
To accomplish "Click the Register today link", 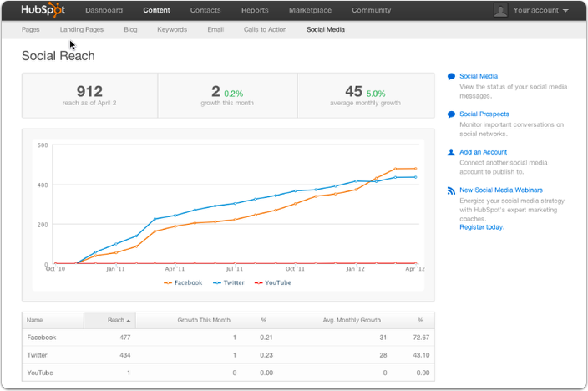I will pos(481,226).
